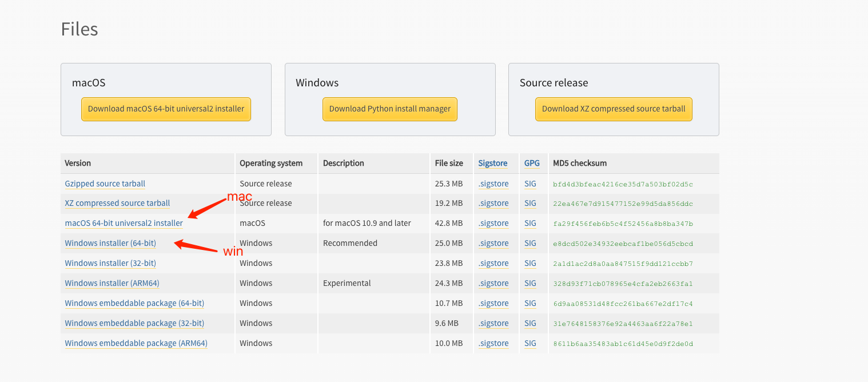Click the Files section heading
Image resolution: width=868 pixels, height=382 pixels.
pos(79,29)
